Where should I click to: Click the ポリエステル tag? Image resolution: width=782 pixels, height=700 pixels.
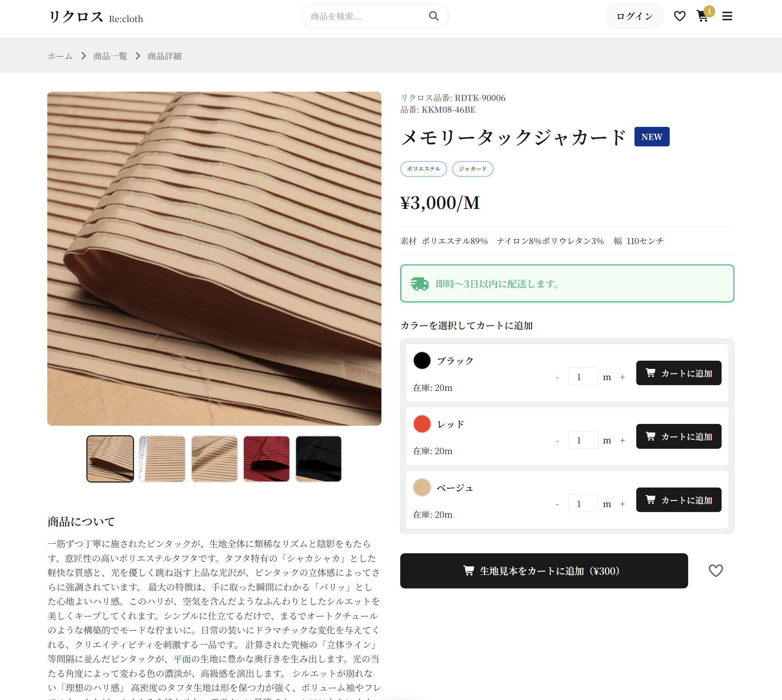423,169
